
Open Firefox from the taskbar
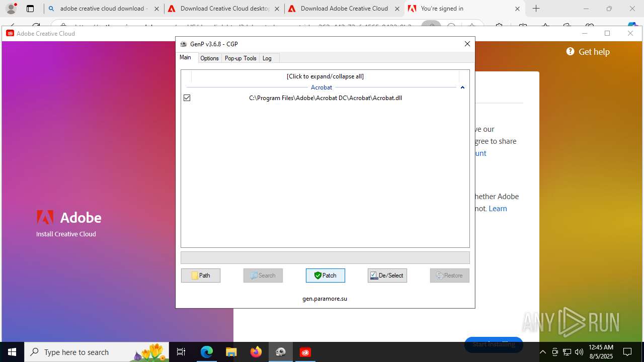click(256, 352)
